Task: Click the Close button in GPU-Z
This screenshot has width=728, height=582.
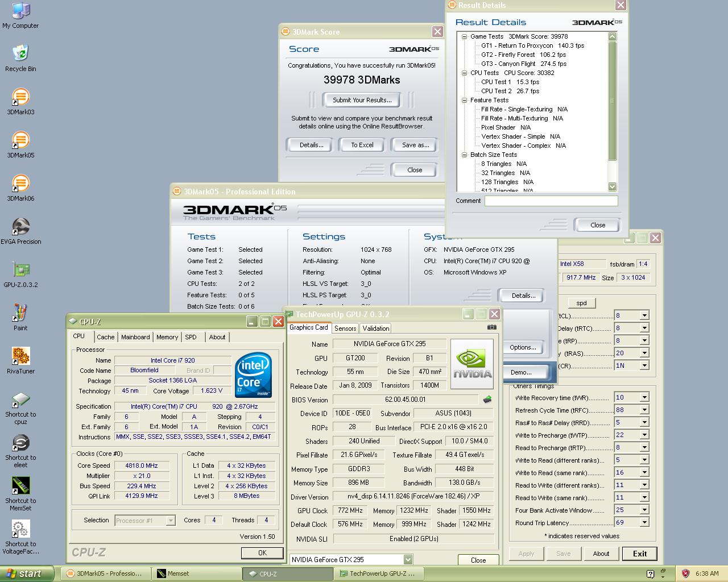Action: pos(478,560)
